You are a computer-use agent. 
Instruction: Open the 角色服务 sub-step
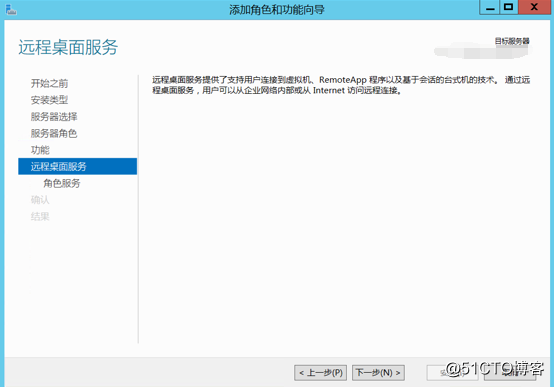tap(62, 183)
